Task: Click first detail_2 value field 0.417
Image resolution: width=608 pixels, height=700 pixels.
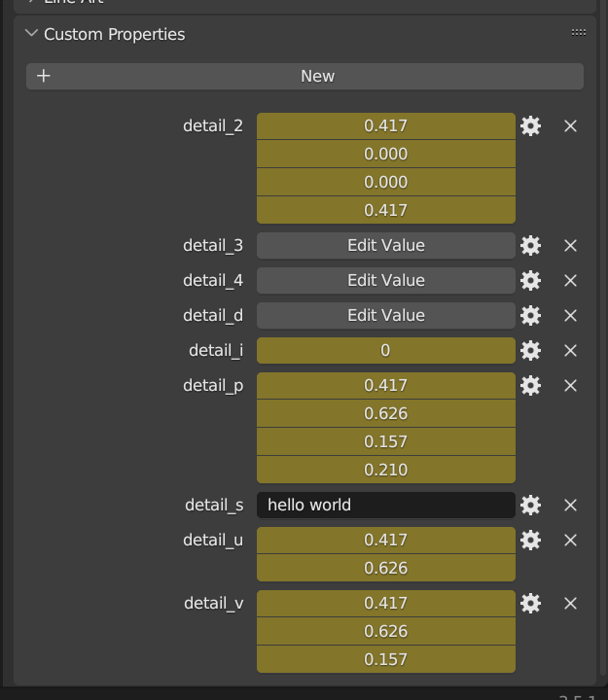Action: (386, 125)
